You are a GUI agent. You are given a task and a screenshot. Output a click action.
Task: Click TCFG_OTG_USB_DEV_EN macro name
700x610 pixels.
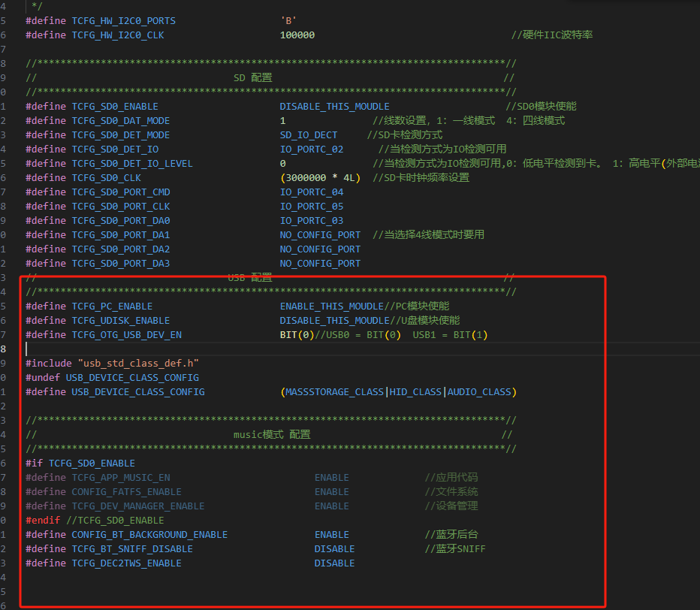127,335
